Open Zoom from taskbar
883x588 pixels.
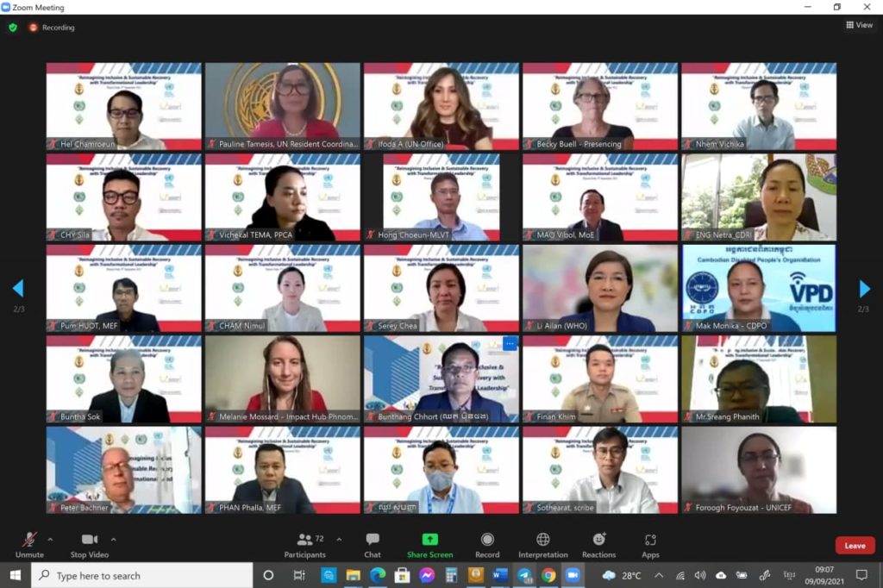[573, 575]
